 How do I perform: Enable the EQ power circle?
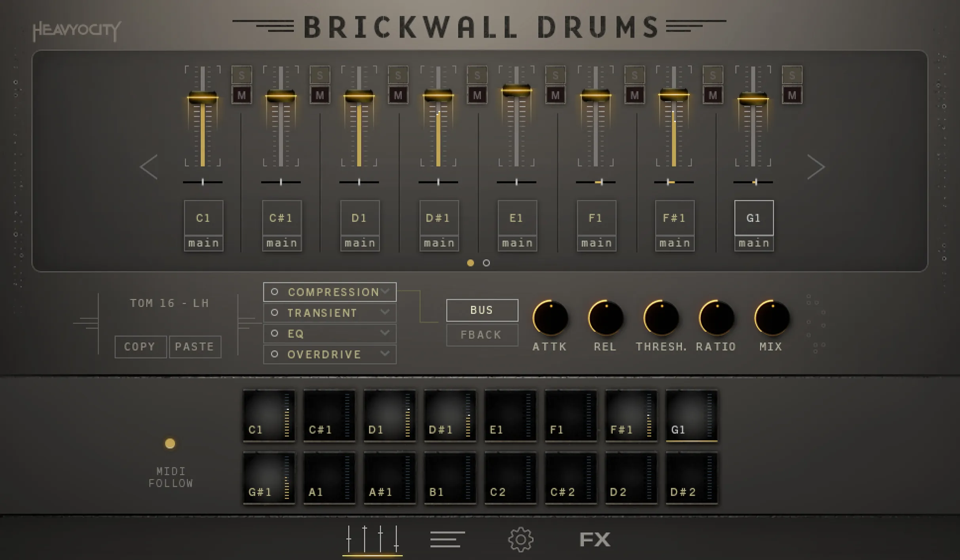(274, 333)
